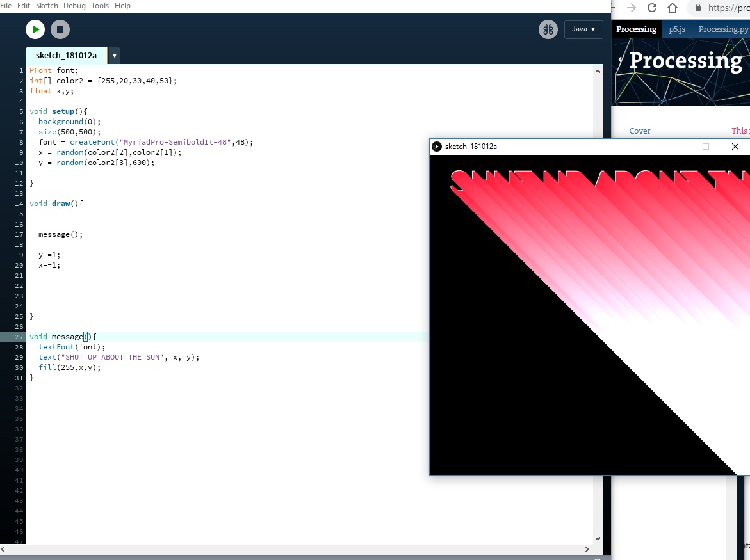Click the horizontal scrollbar right arrow
The width and height of the screenshot is (750, 560).
coord(587,549)
